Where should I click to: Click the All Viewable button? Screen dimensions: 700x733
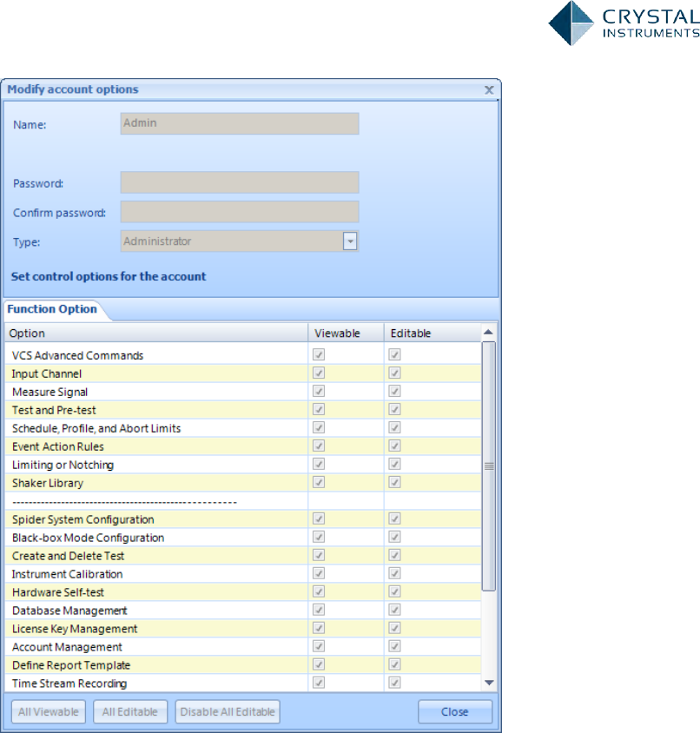[49, 711]
